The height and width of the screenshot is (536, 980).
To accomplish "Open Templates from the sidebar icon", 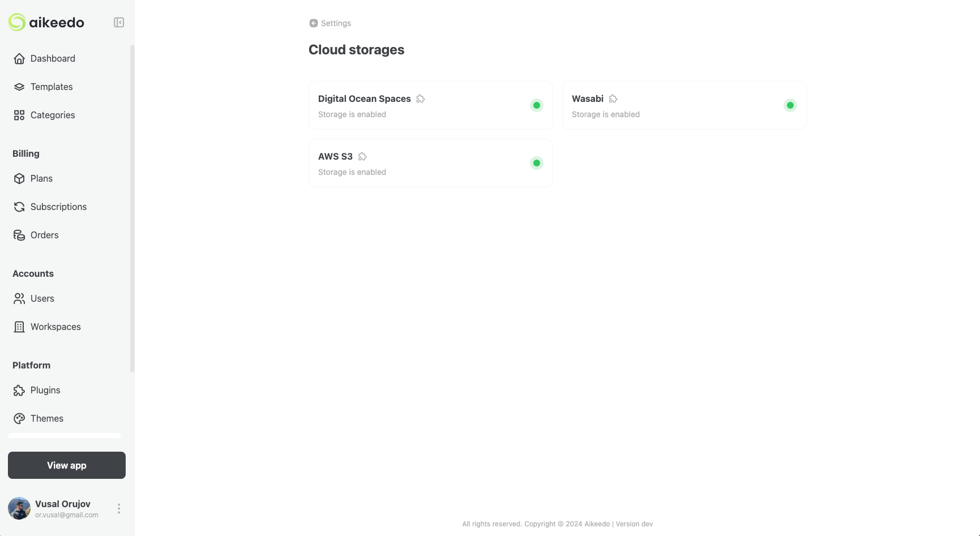I will coord(19,87).
